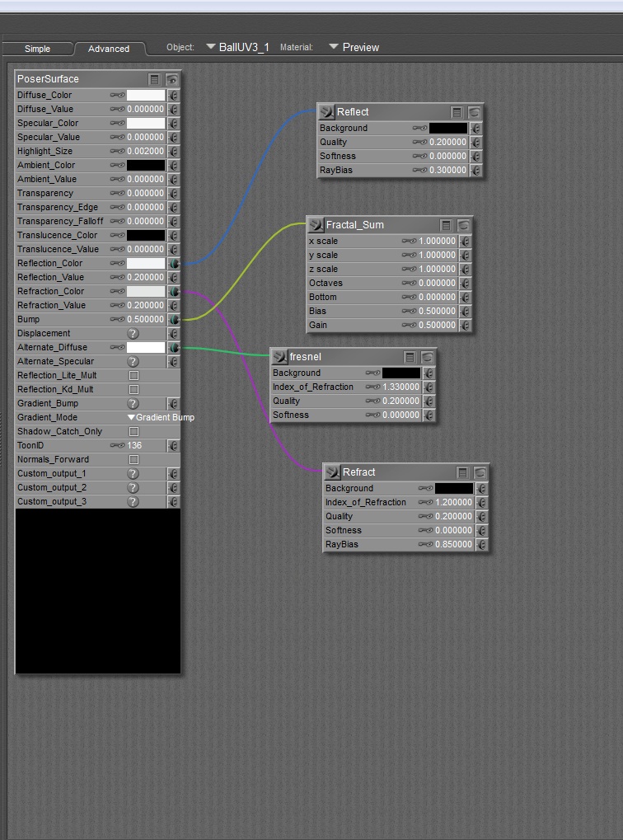Screen dimensions: 623x840
Task: Click Custom_output_3 question mark button
Action: tap(133, 501)
